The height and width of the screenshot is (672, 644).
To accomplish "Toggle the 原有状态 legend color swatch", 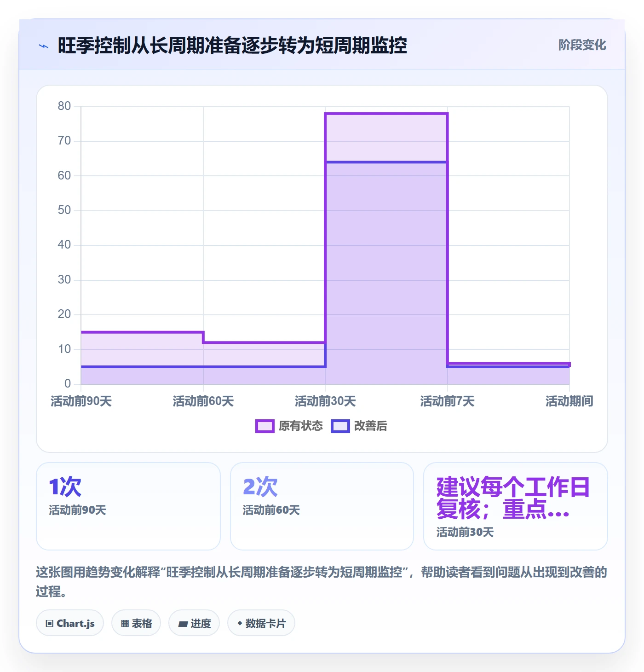I will coord(264,426).
